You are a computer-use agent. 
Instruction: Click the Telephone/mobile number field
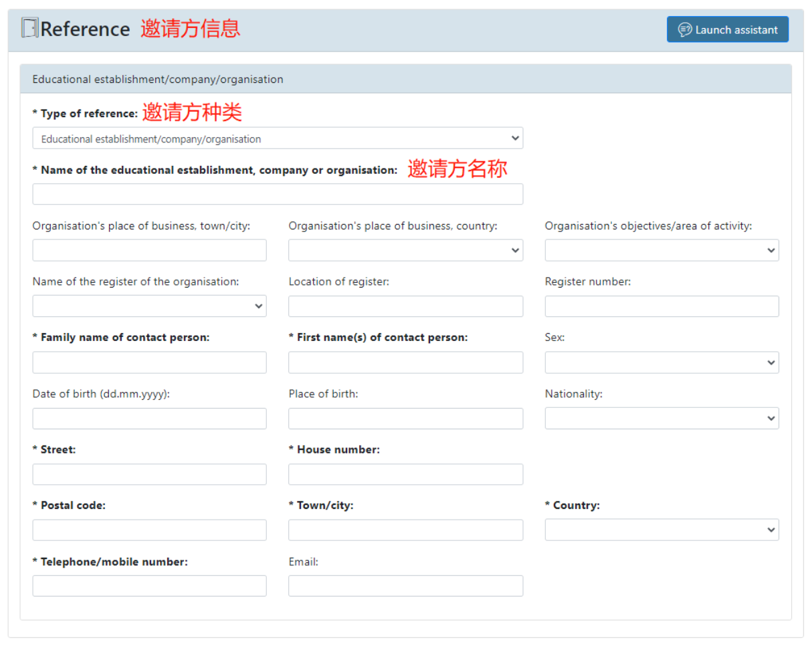[x=149, y=586]
